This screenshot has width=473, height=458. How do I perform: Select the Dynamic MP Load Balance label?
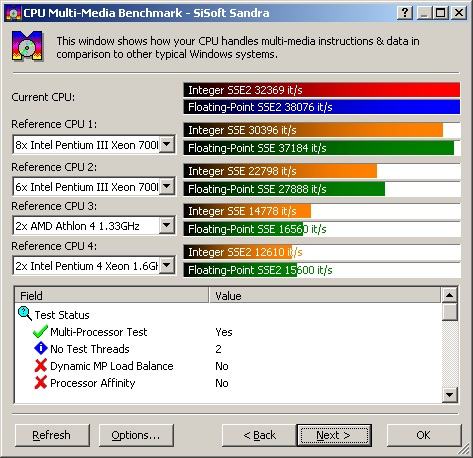pyautogui.click(x=112, y=366)
